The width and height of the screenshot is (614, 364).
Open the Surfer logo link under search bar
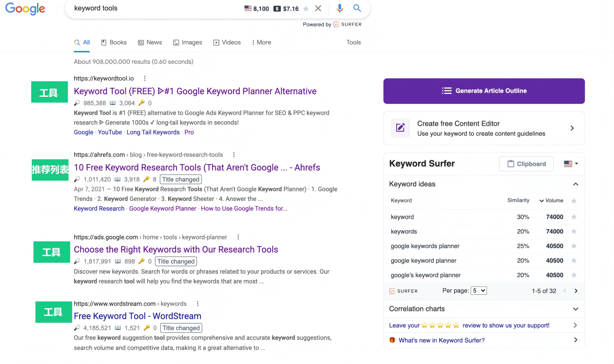(347, 24)
